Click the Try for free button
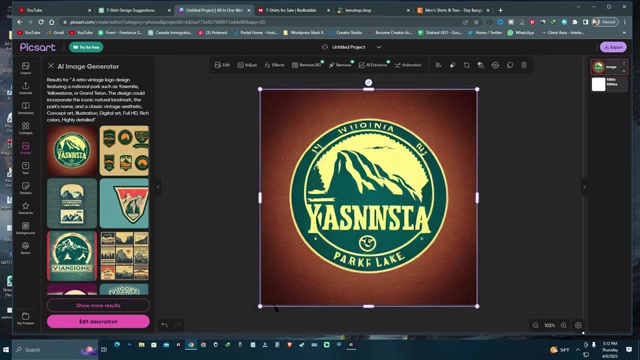Viewport: 640px width, 360px height. tap(86, 47)
